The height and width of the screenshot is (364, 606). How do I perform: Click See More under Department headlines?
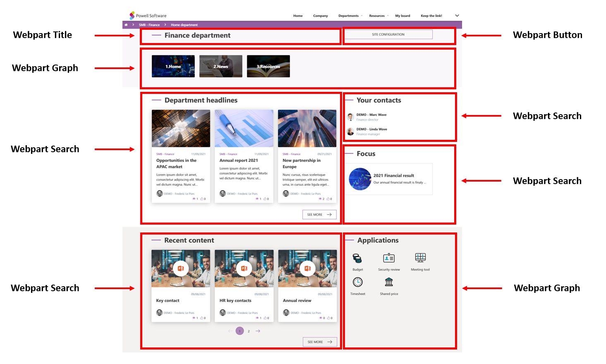319,215
